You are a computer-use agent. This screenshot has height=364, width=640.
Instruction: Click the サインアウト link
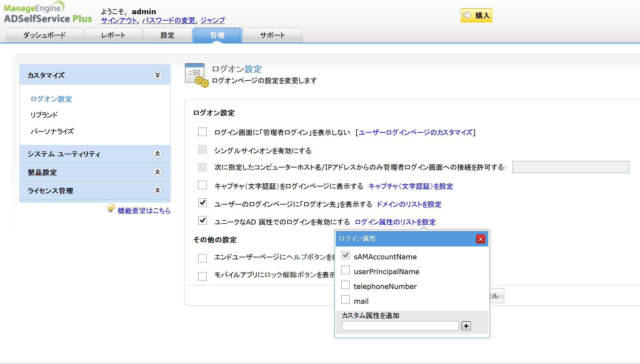coord(119,20)
